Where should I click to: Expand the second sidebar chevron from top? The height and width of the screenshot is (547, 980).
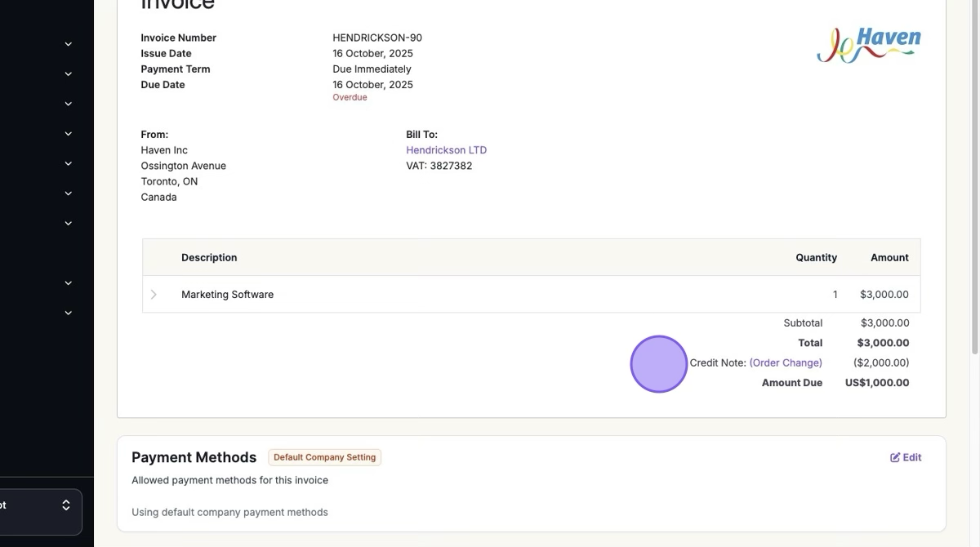[69, 74]
